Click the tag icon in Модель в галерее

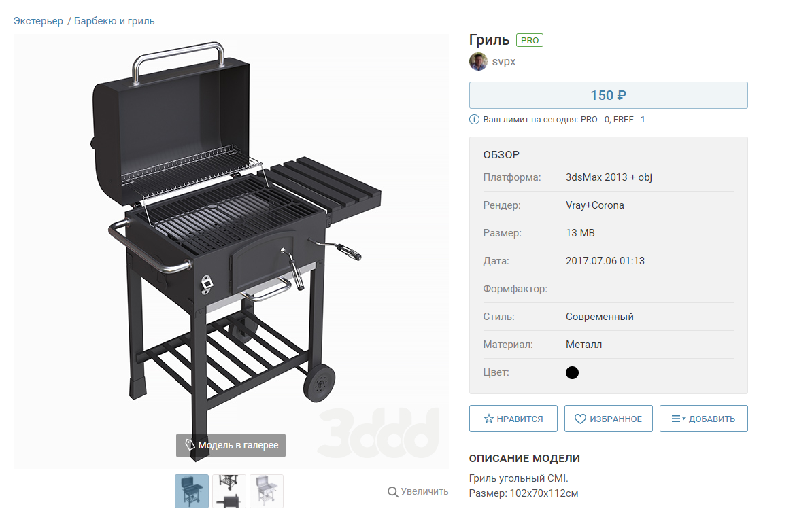click(190, 445)
